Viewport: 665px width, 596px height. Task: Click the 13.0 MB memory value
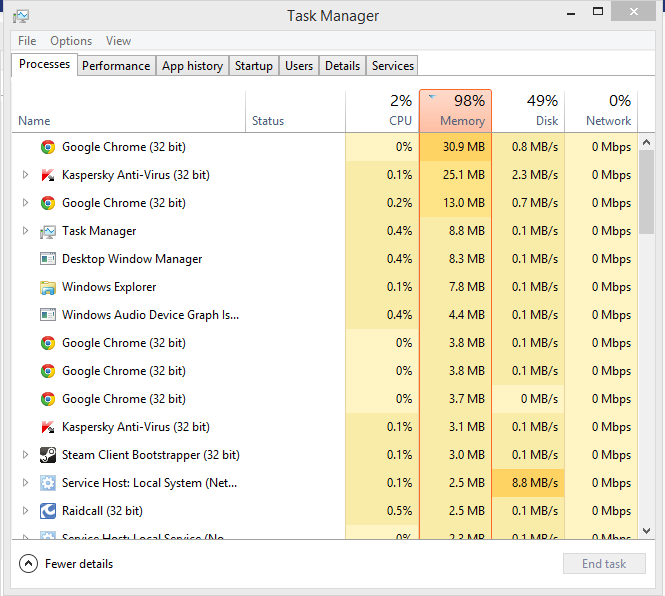[x=464, y=203]
